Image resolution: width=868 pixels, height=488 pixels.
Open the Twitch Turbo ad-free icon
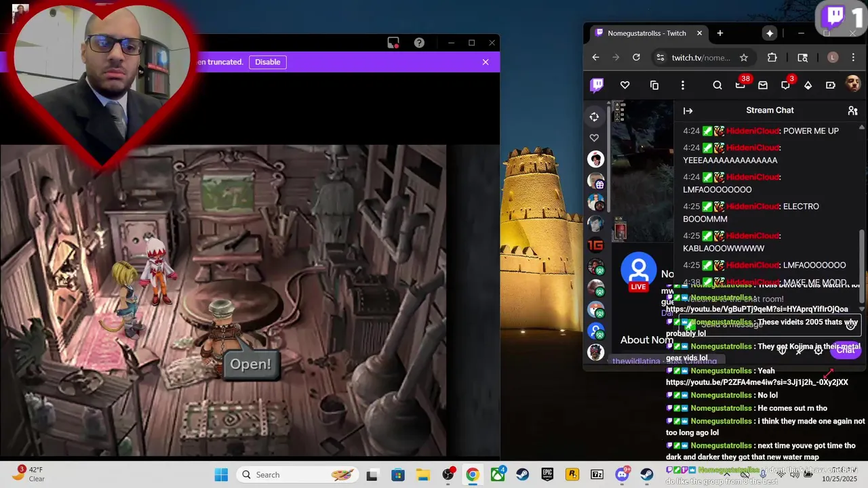[831, 85]
